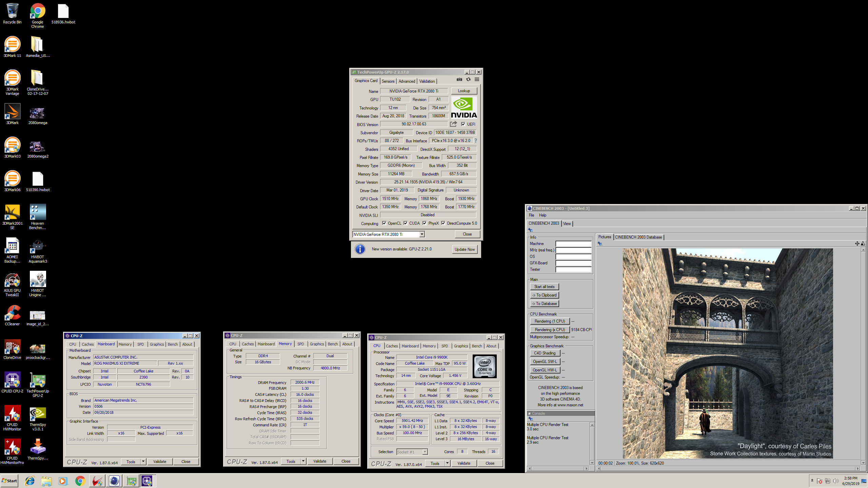The width and height of the screenshot is (868, 488).
Task: Open the Recycle Bin desktop icon
Action: click(12, 14)
